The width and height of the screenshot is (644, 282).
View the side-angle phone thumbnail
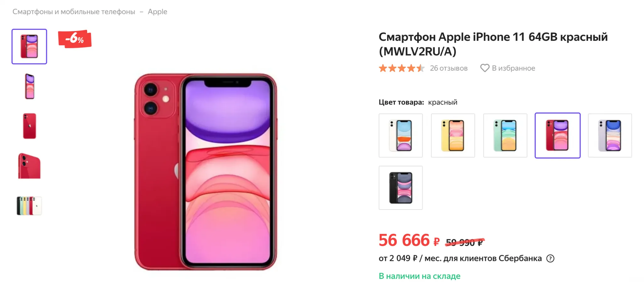point(30,86)
